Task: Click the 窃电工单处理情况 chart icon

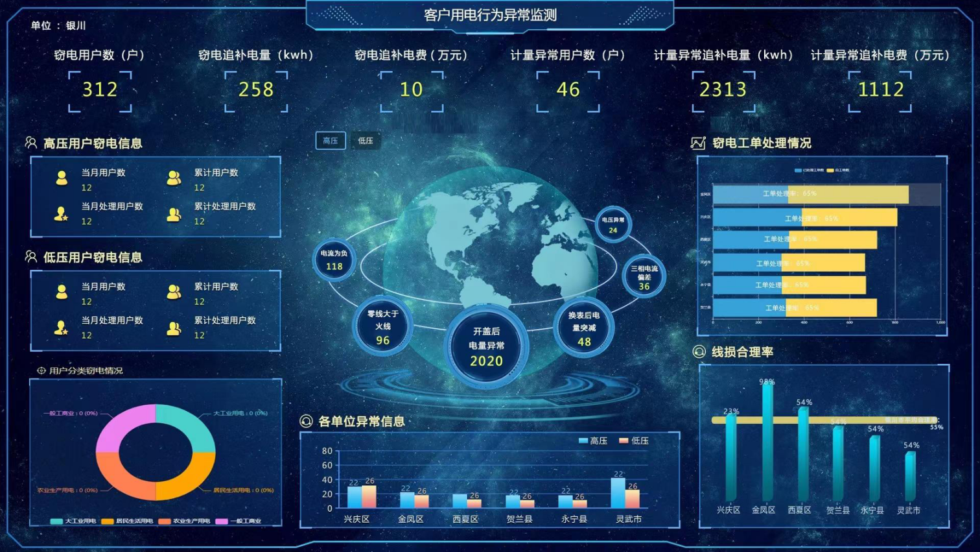Action: click(698, 143)
